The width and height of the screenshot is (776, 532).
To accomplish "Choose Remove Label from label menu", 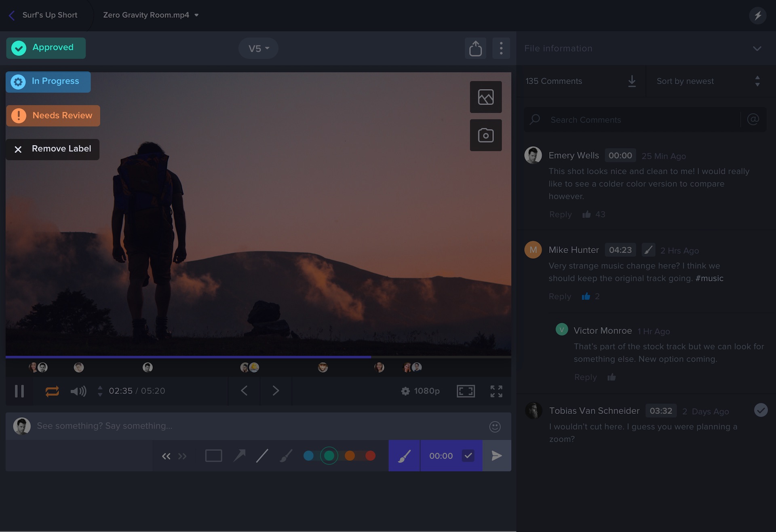I will 53,149.
